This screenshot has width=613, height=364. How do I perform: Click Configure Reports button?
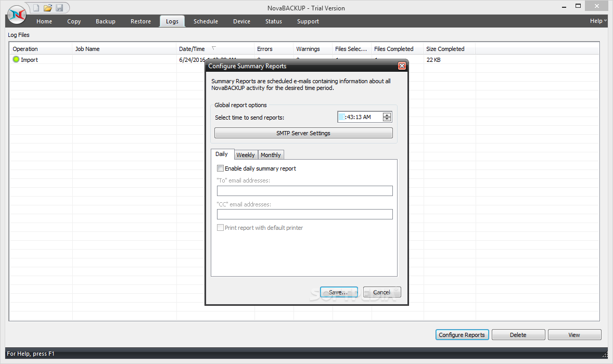pyautogui.click(x=462, y=335)
